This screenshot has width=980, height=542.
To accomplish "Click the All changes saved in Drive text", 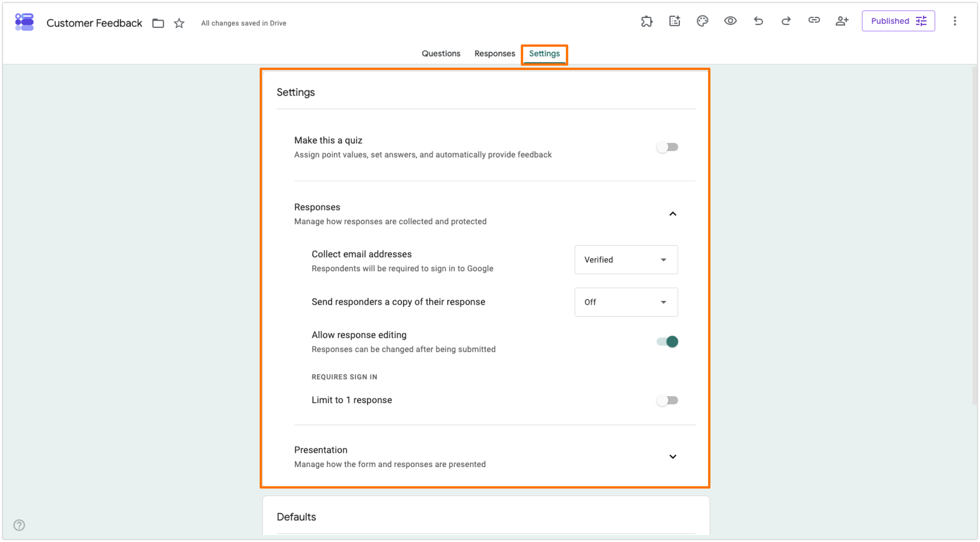I will [243, 23].
